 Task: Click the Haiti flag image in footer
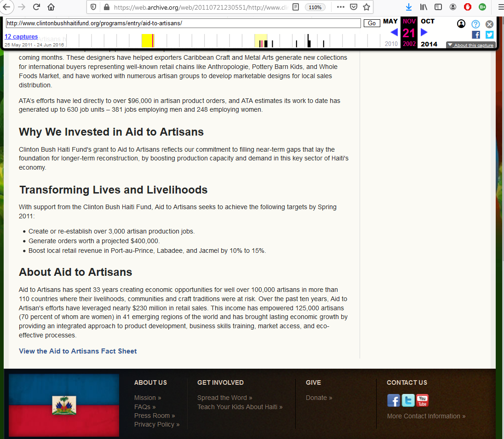(x=64, y=405)
